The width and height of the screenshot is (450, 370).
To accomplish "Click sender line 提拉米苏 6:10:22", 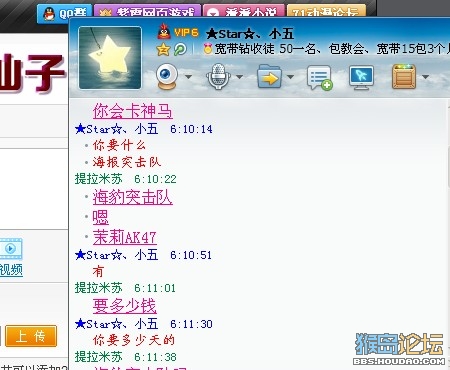I will 125,179.
